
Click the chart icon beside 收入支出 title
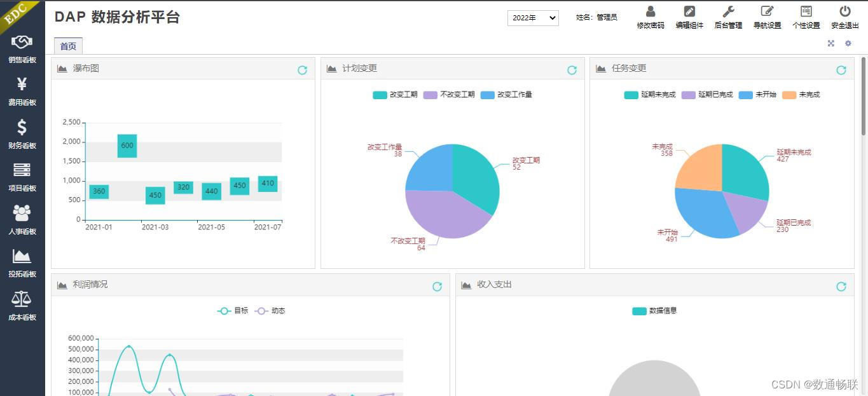466,285
